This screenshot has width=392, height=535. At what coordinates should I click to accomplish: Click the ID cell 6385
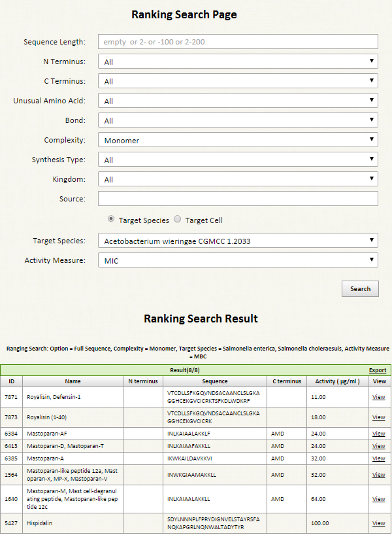11,458
